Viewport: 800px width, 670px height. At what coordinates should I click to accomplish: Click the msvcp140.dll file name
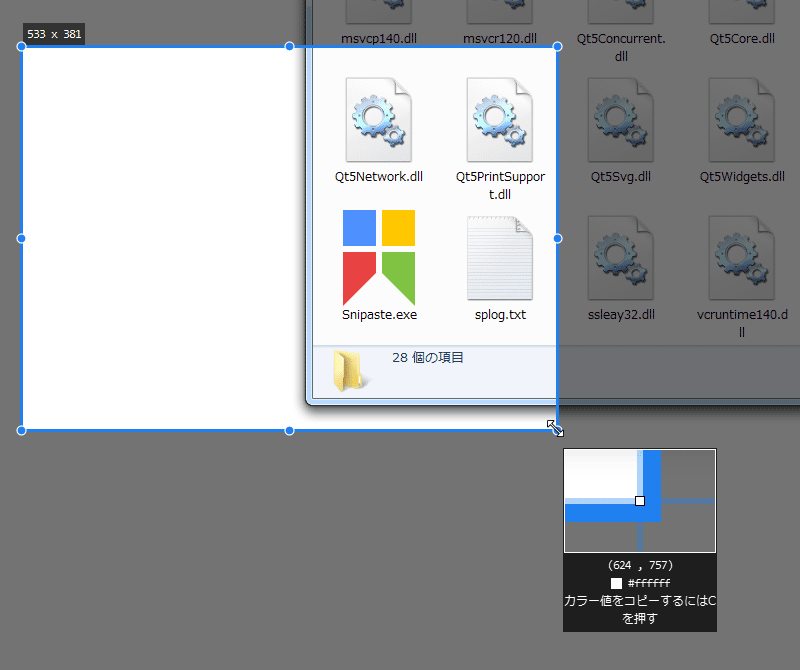click(x=379, y=38)
